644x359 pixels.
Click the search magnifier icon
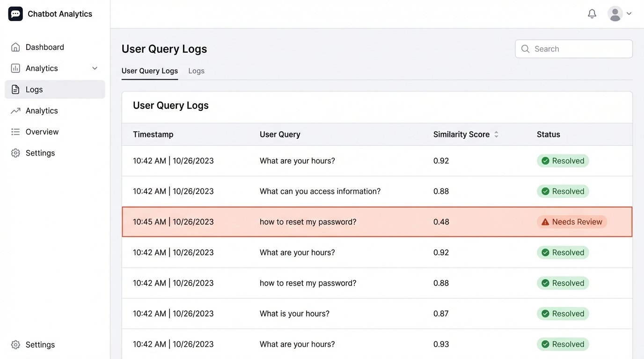[x=525, y=49]
